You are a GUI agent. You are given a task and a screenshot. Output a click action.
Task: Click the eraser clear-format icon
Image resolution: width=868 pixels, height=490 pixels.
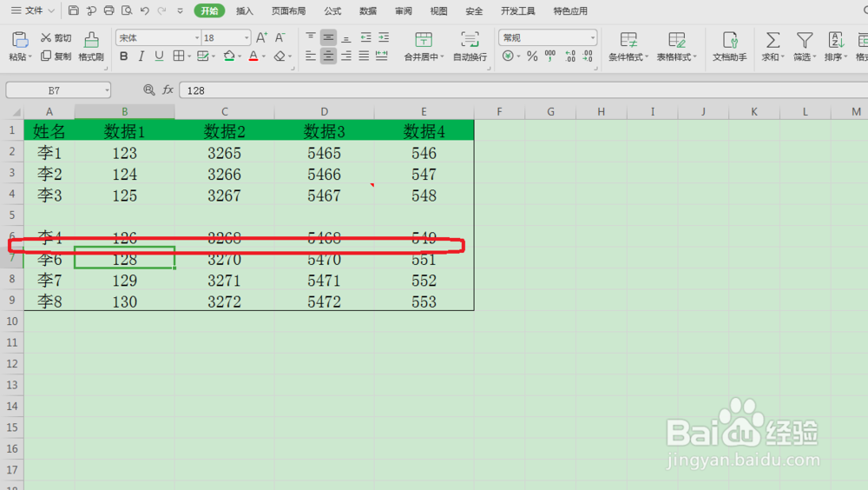click(x=280, y=56)
